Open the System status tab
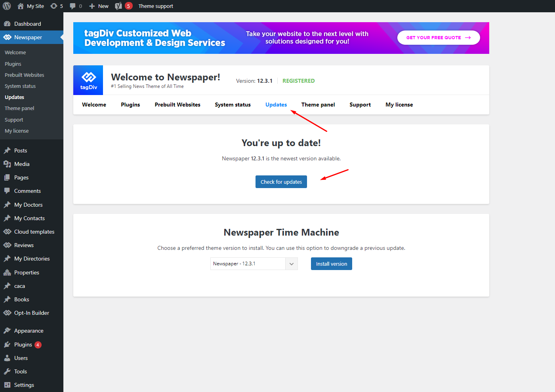The image size is (555, 392). click(x=233, y=105)
